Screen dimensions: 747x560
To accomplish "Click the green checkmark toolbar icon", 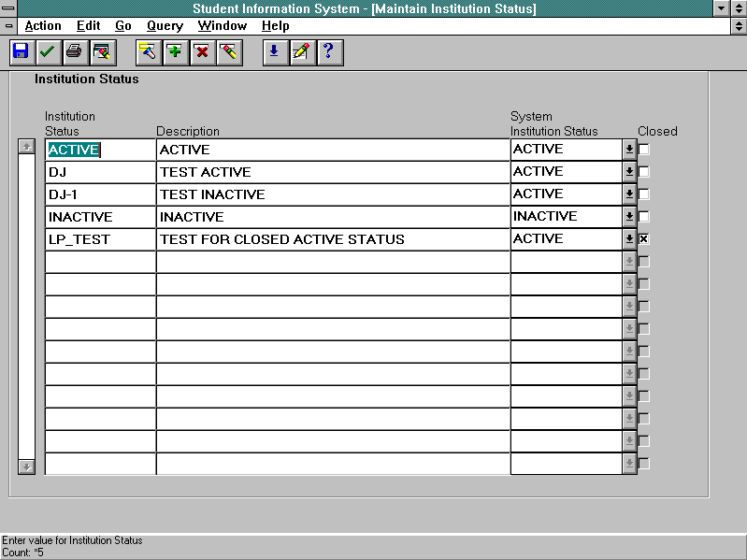I will pyautogui.click(x=47, y=52).
